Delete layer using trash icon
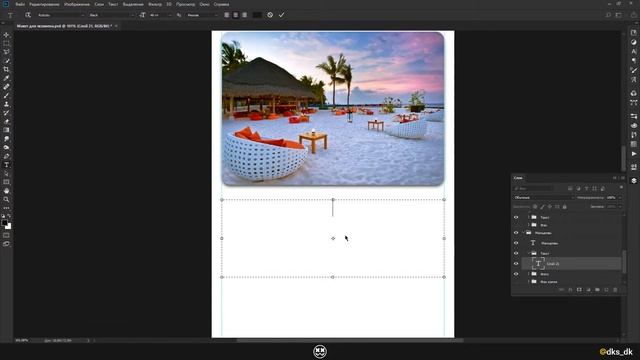Screen dimensions: 640x360 click(x=615, y=290)
